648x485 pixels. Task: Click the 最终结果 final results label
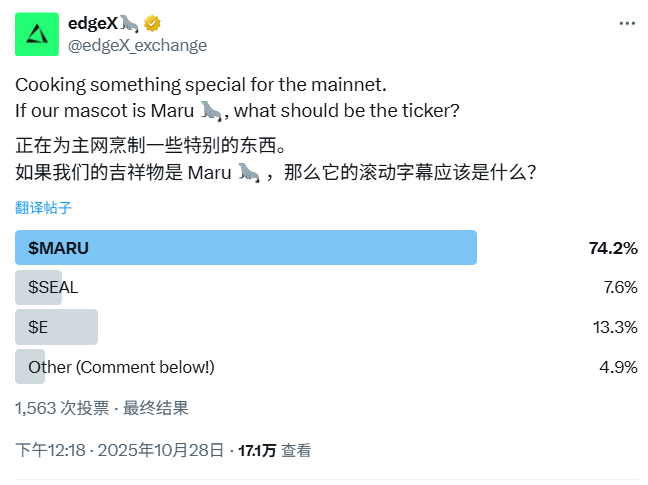pos(156,408)
